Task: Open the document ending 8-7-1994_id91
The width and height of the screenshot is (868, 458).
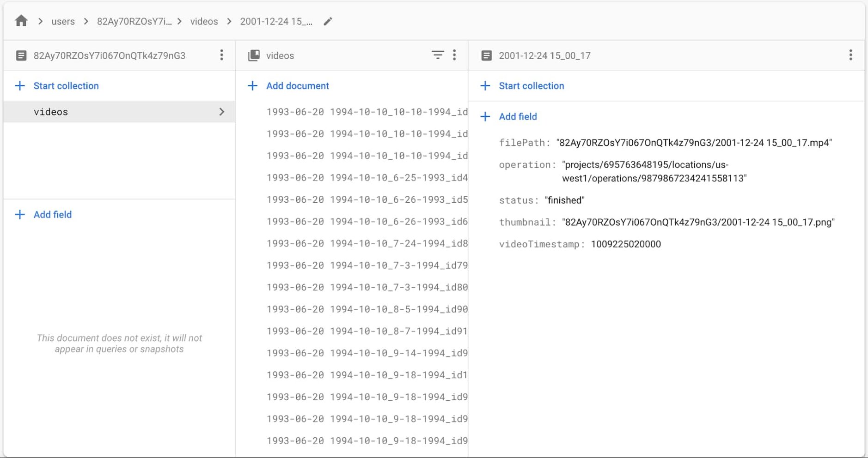Action: pos(367,331)
